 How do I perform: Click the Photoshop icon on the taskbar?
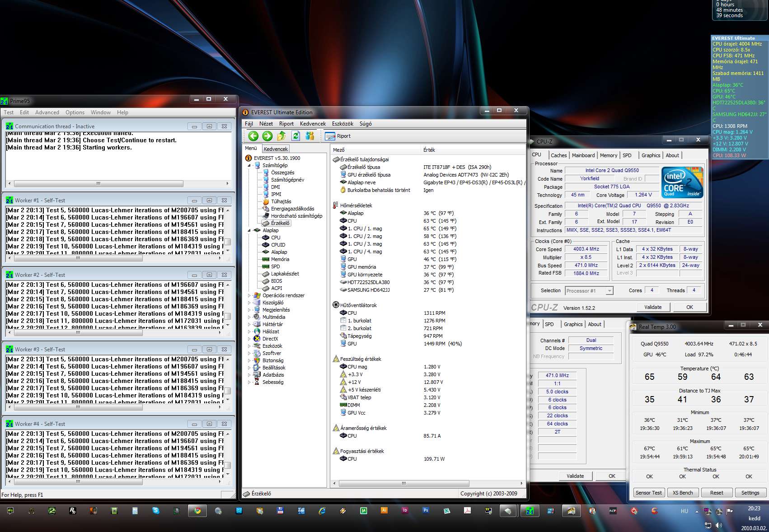point(426,511)
